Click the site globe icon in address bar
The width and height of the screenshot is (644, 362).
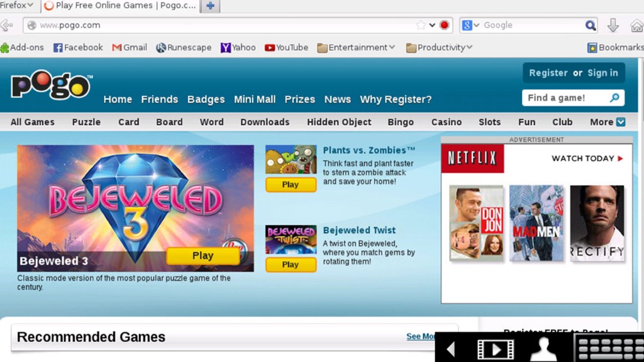click(31, 25)
